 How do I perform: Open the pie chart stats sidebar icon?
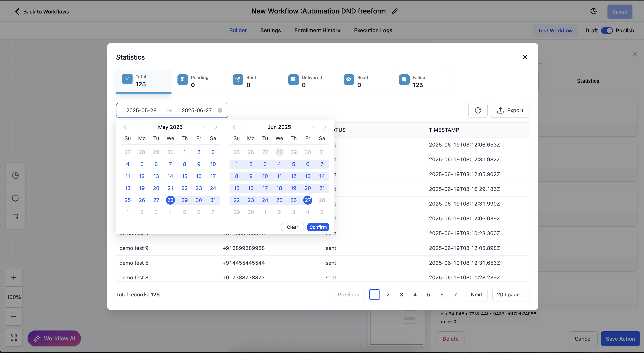16,175
